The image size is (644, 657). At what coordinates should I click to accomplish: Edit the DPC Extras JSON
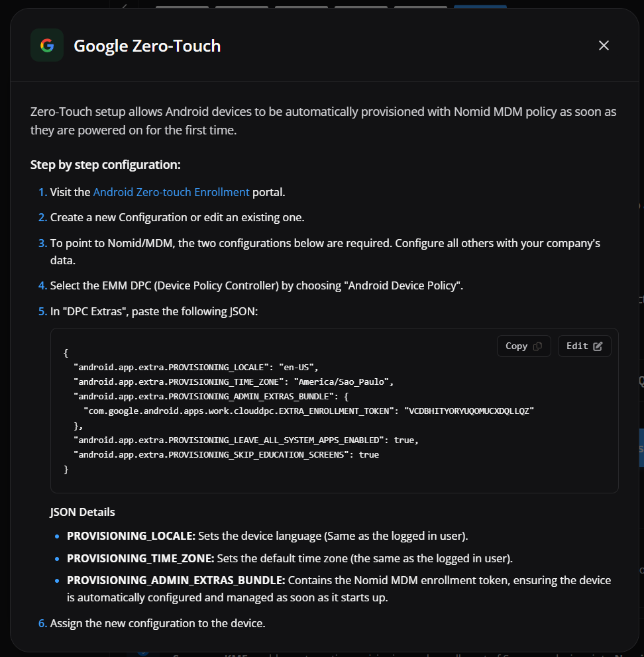[584, 346]
